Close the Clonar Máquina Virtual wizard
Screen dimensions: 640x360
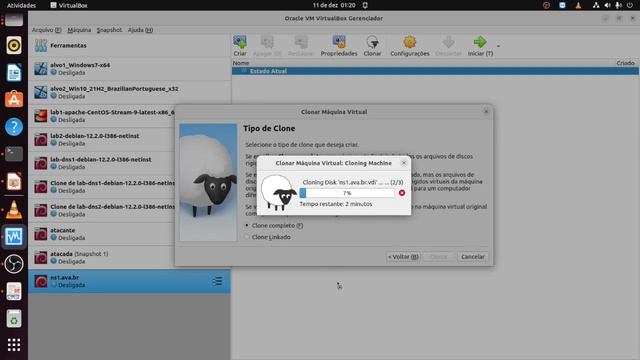click(x=486, y=111)
